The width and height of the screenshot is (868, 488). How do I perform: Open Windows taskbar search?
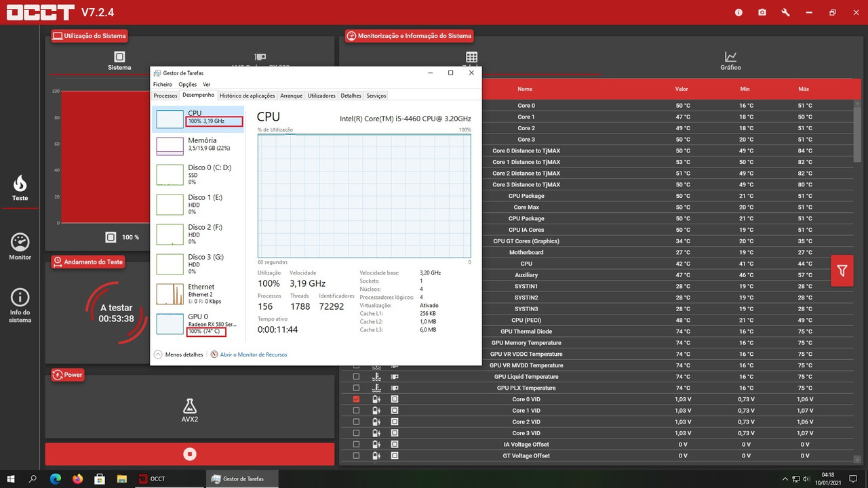coord(33,479)
